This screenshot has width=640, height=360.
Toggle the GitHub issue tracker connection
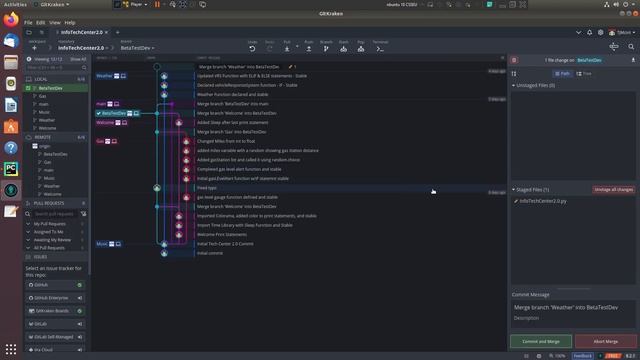click(x=80, y=285)
